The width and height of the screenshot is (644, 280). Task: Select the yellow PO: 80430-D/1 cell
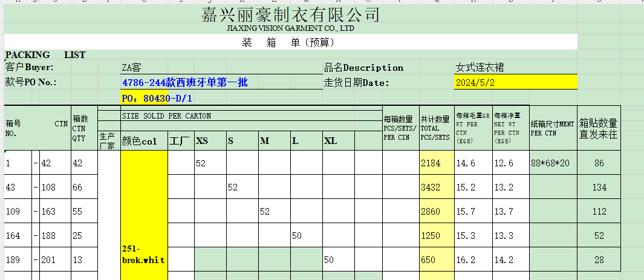tap(157, 97)
